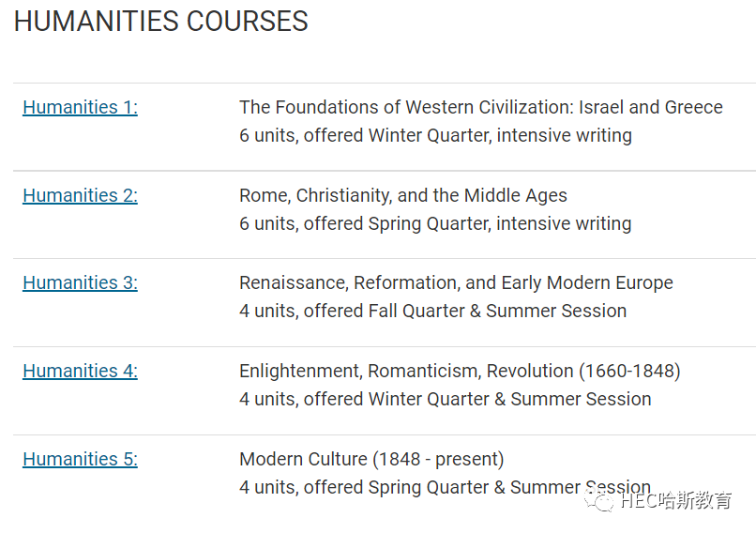
Task: Click the 4 units Spring Quarter & Summer line
Action: [x=445, y=488]
